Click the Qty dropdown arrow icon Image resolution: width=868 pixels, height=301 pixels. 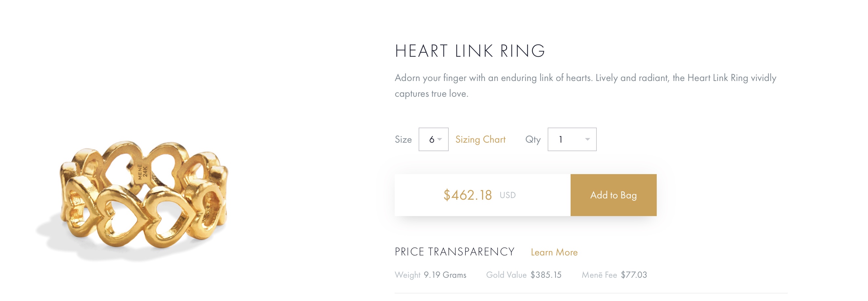coord(587,139)
